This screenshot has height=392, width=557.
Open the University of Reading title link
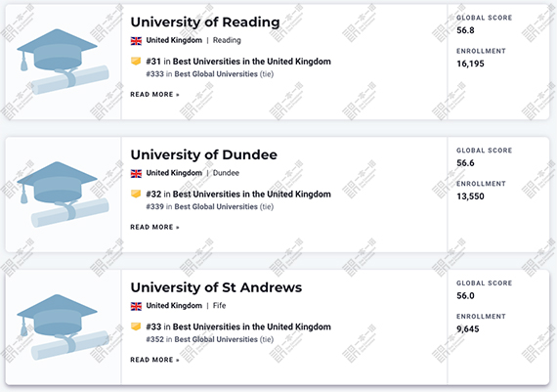tap(205, 22)
